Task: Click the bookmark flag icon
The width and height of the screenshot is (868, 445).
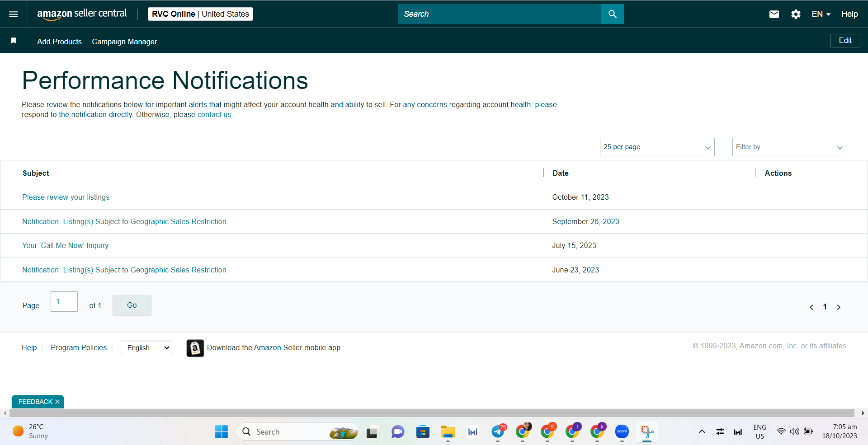Action: coord(14,41)
